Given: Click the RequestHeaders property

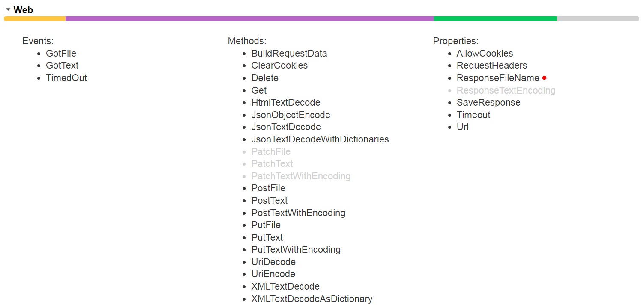Looking at the screenshot, I should [x=492, y=66].
